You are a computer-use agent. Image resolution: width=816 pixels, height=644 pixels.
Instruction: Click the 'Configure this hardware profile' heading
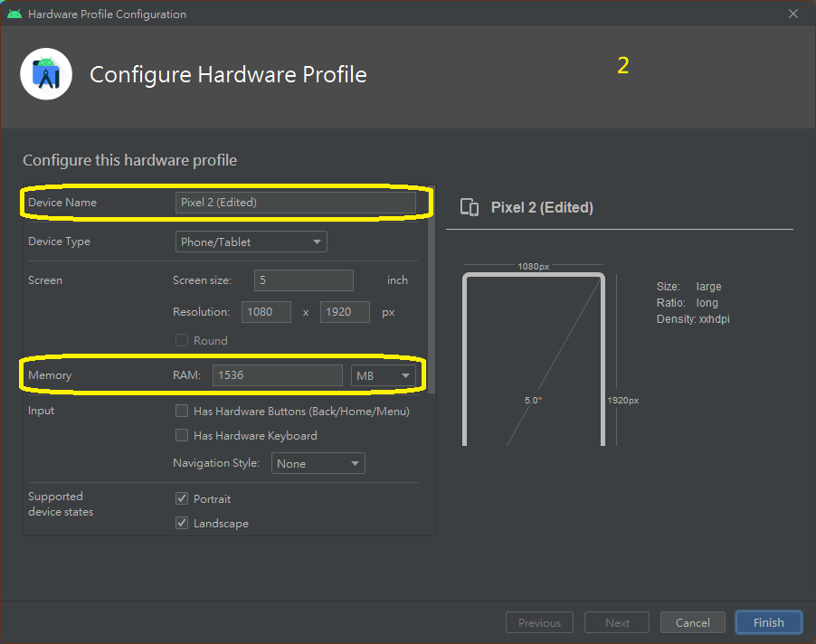tap(129, 160)
